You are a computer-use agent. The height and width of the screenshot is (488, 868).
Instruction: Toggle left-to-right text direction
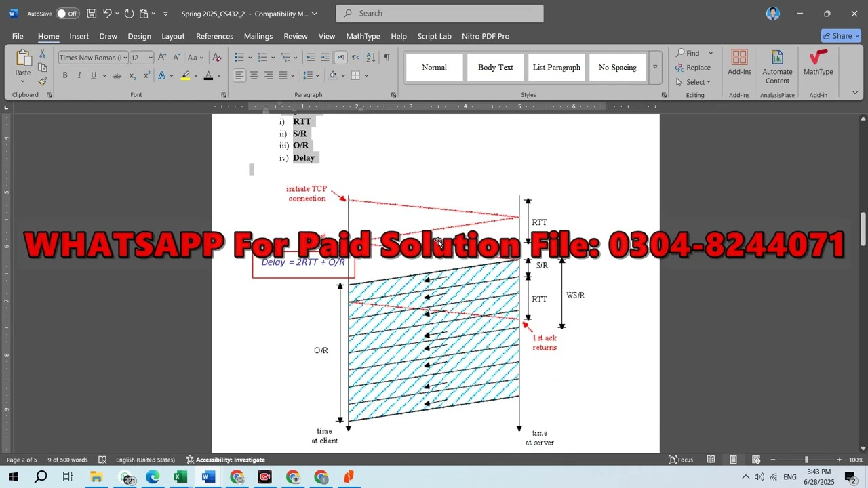[x=340, y=58]
